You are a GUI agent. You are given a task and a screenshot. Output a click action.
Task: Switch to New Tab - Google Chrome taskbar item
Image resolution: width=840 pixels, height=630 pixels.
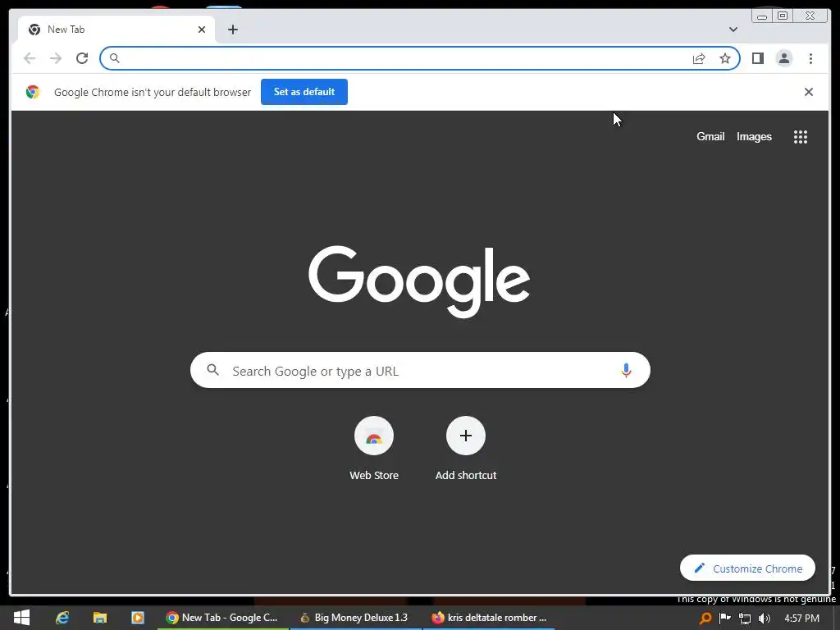tap(222, 618)
